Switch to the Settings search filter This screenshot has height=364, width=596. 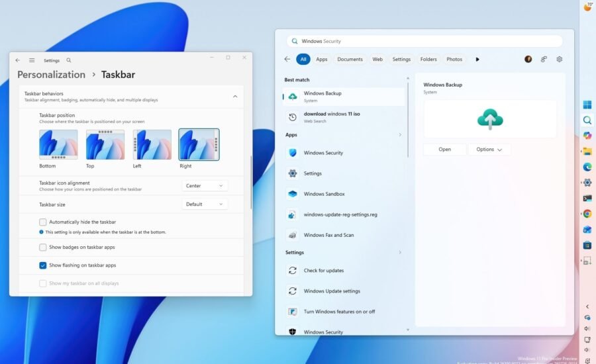pos(401,60)
